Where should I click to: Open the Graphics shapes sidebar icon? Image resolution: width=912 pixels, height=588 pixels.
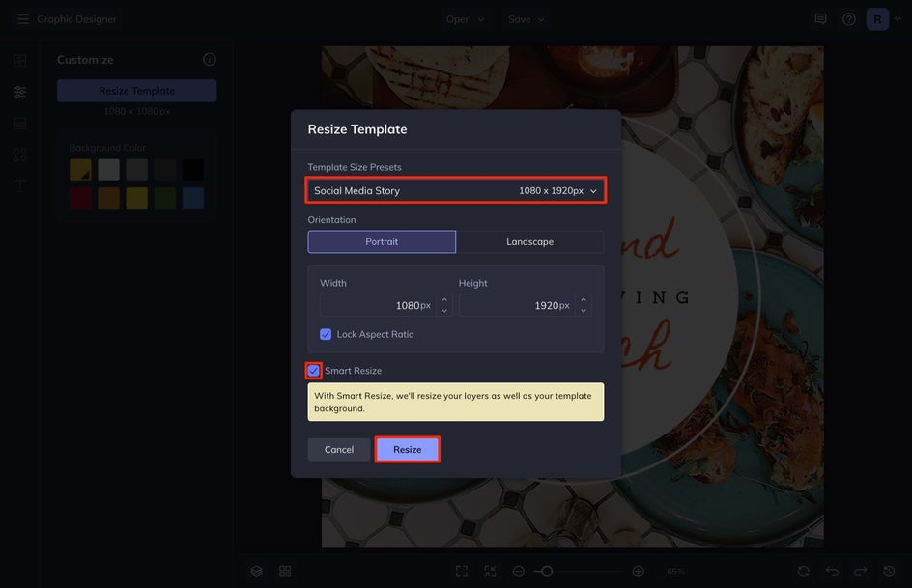tap(20, 154)
